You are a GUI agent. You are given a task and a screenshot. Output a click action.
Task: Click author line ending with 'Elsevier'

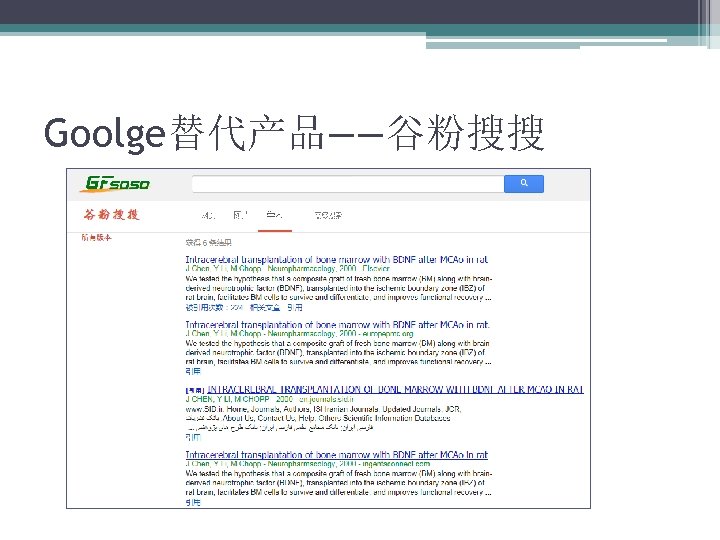(287, 269)
